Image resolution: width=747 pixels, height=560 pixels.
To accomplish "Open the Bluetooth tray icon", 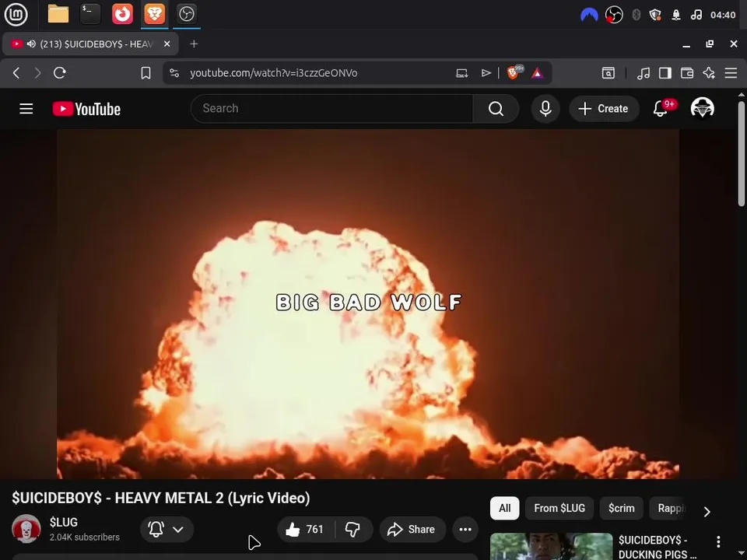I will (636, 16).
